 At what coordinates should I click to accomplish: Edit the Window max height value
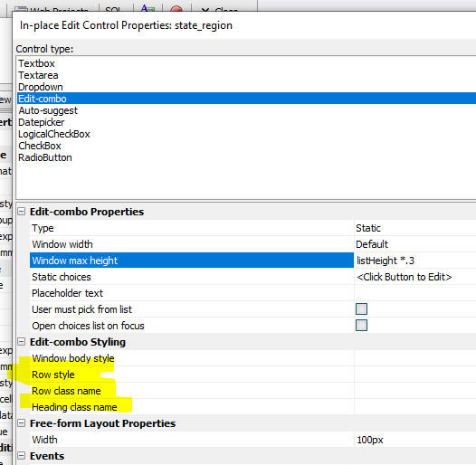pos(415,261)
